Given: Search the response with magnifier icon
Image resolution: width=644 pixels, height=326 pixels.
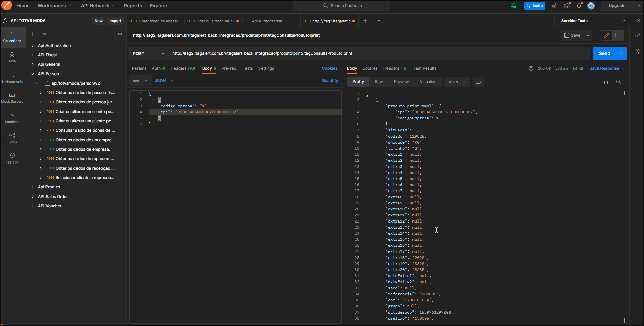Looking at the screenshot, I should point(618,82).
